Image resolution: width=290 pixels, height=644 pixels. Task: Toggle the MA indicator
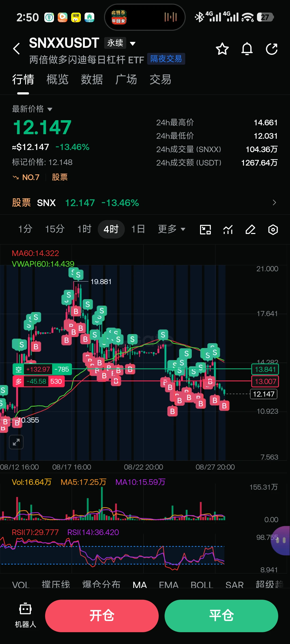click(x=140, y=585)
